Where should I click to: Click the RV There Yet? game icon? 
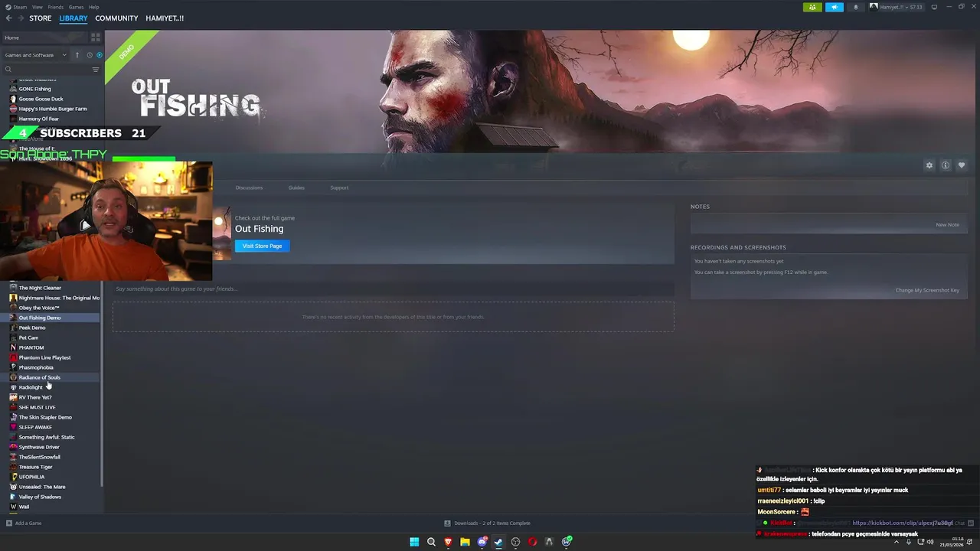coord(13,397)
